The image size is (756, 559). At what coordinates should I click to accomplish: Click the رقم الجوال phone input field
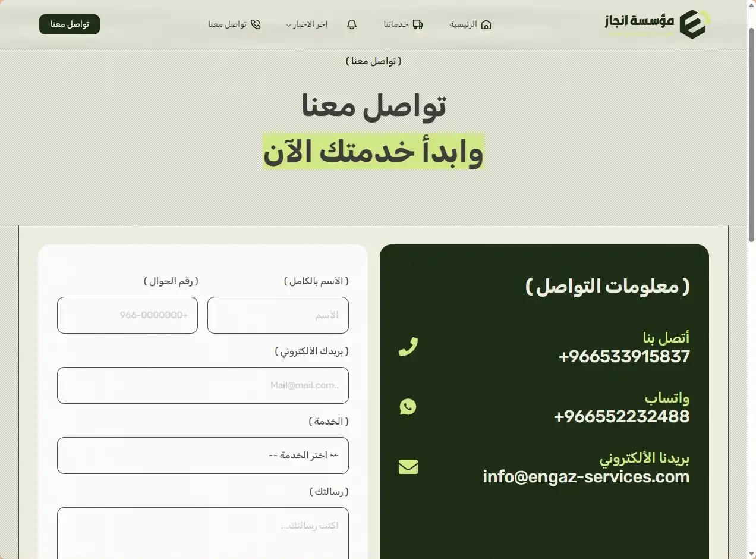pos(127,315)
